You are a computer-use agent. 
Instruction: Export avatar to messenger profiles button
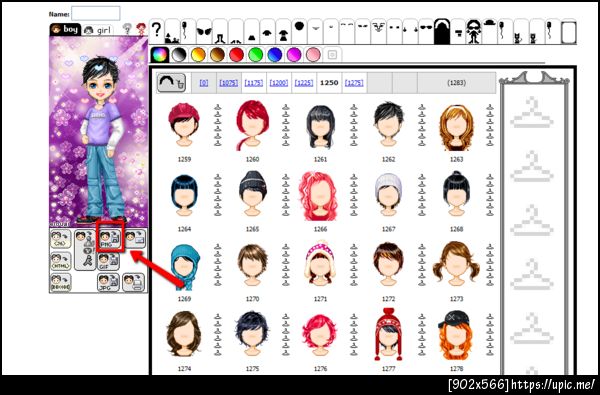(85, 250)
